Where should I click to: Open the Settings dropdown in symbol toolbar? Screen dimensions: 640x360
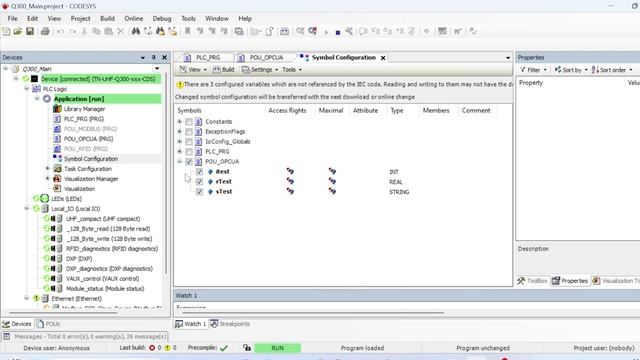pos(260,70)
